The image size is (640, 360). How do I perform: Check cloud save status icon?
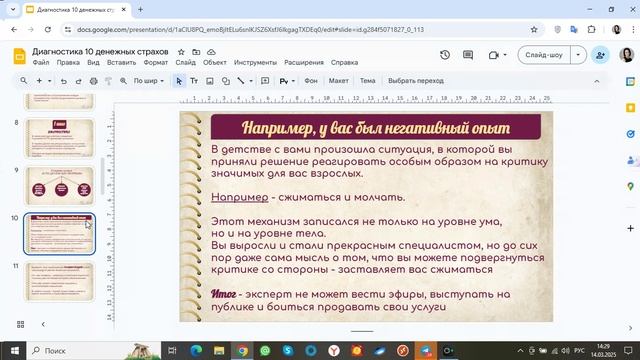211,52
